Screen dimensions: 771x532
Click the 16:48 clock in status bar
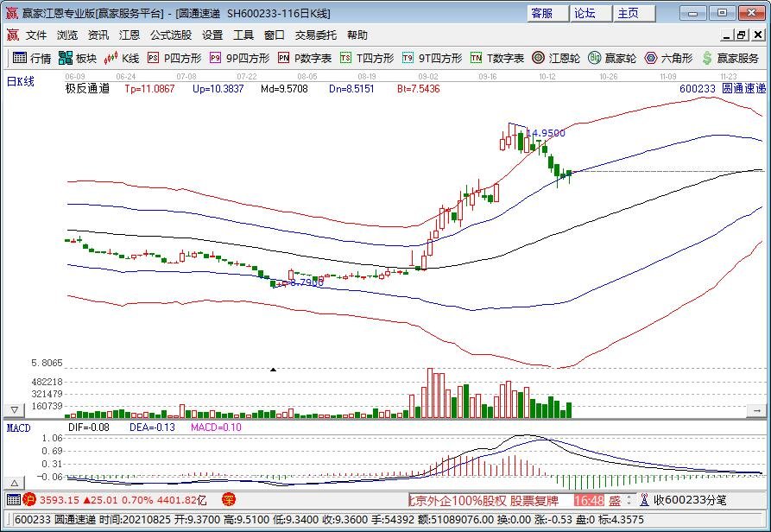589,501
